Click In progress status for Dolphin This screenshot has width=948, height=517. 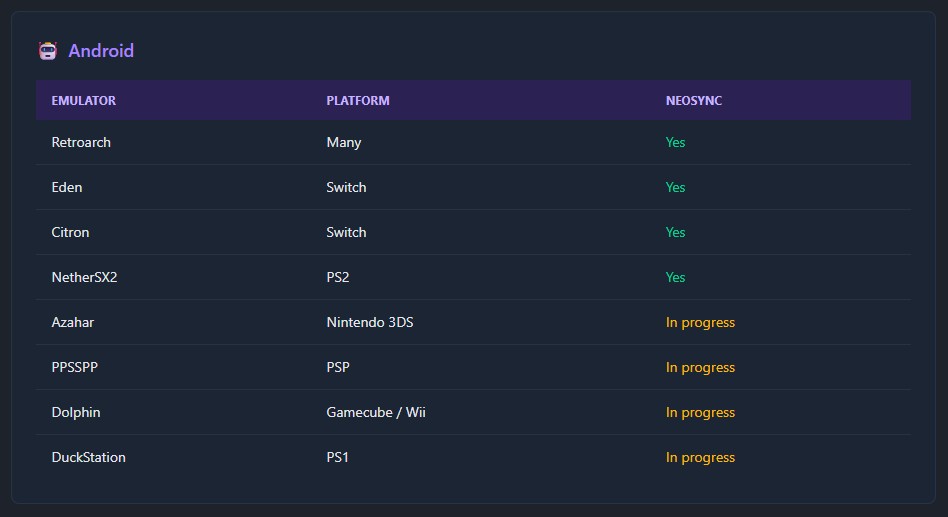point(700,413)
